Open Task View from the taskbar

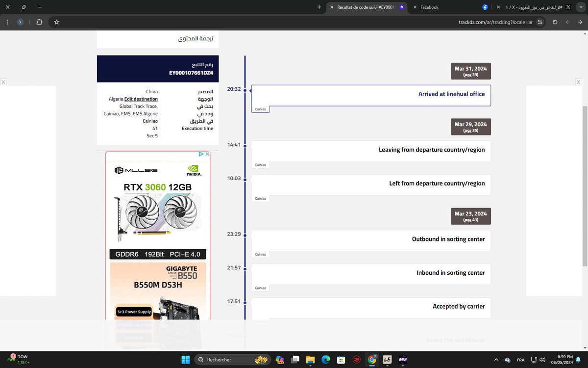pos(295,360)
